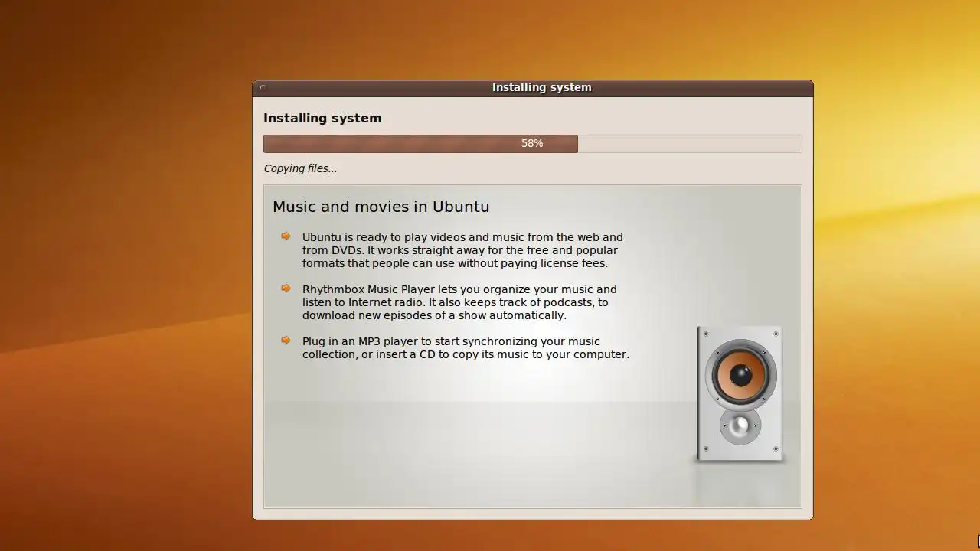Screen dimensions: 980x551
Task: Click the paragraph starting 'Rhythmbox Music Player lets'
Action: tap(459, 302)
